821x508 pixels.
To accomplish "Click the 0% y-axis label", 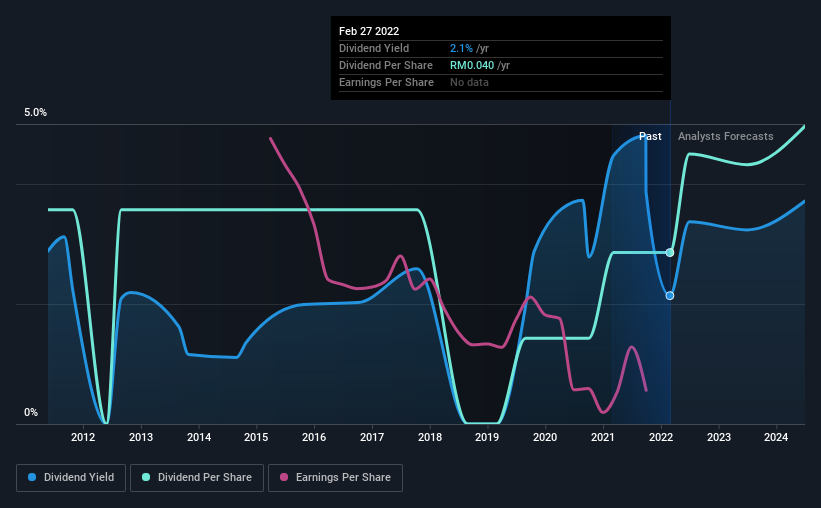I will coord(31,412).
